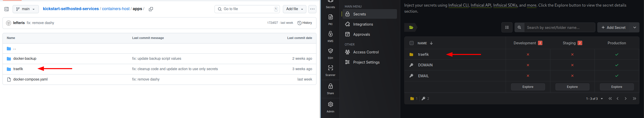Select the Development environment column header
This screenshot has height=118, width=644.
(528, 43)
